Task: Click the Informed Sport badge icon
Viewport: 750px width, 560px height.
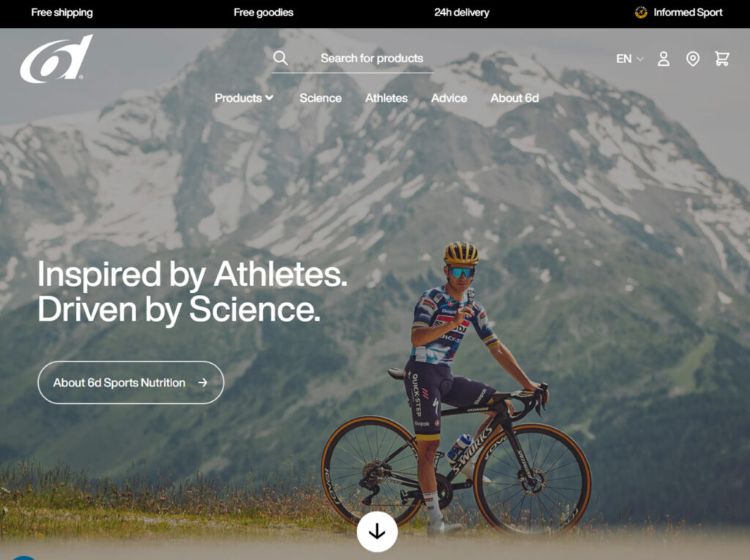Action: click(641, 12)
